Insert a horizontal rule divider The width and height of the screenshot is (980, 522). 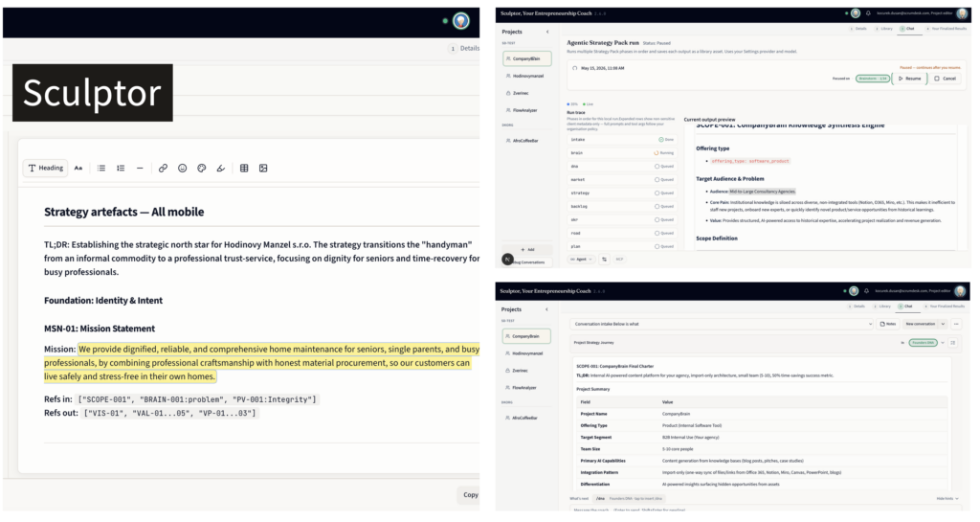tap(140, 169)
